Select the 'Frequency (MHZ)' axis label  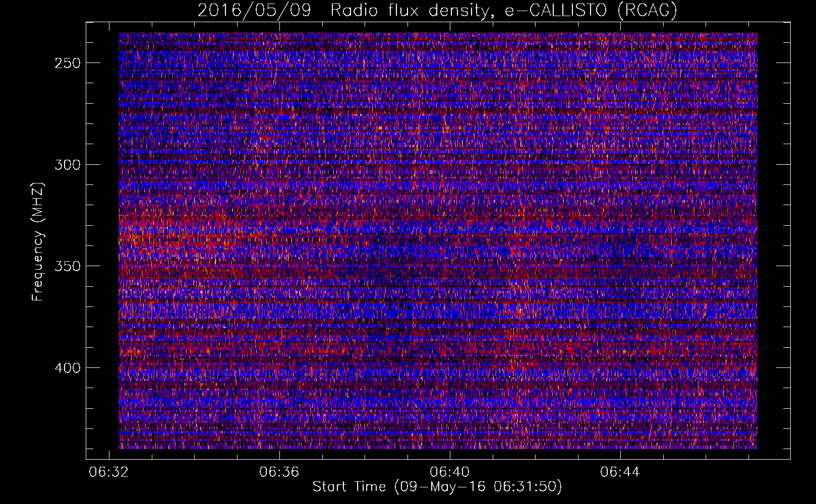[38, 242]
